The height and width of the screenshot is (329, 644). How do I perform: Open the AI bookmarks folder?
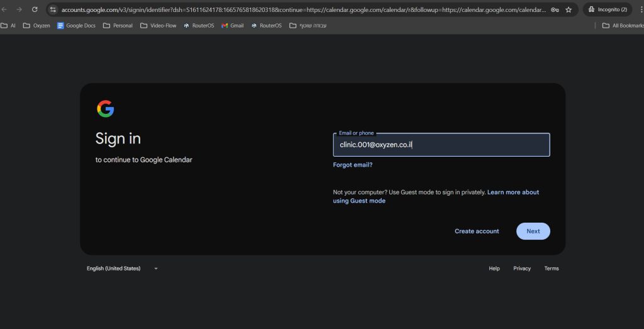pyautogui.click(x=8, y=25)
